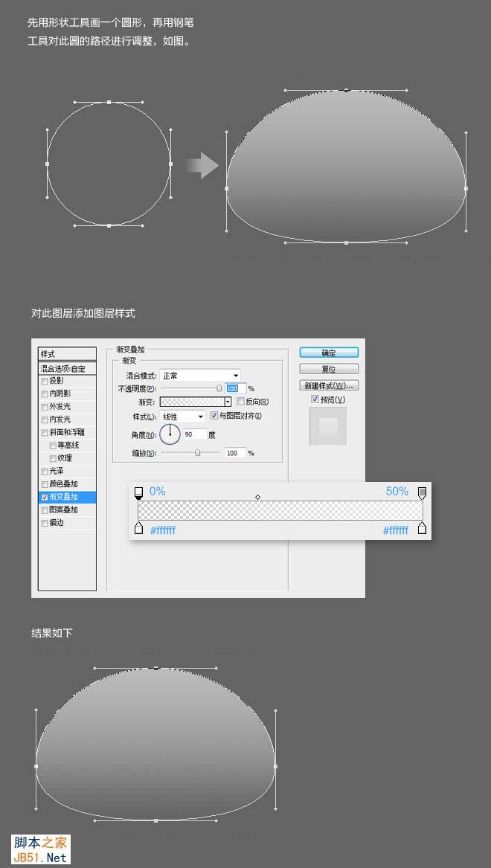Enable the 外发光 checkbox

45,406
